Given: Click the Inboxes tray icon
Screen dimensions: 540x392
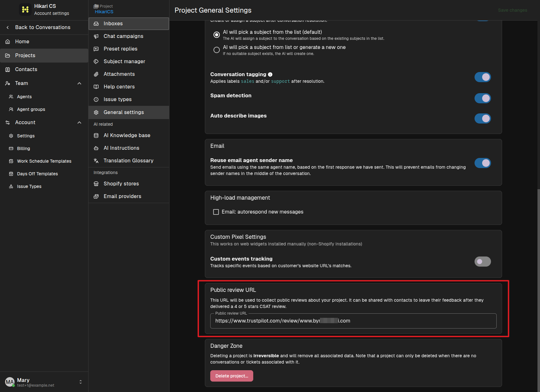Looking at the screenshot, I should click(x=96, y=24).
